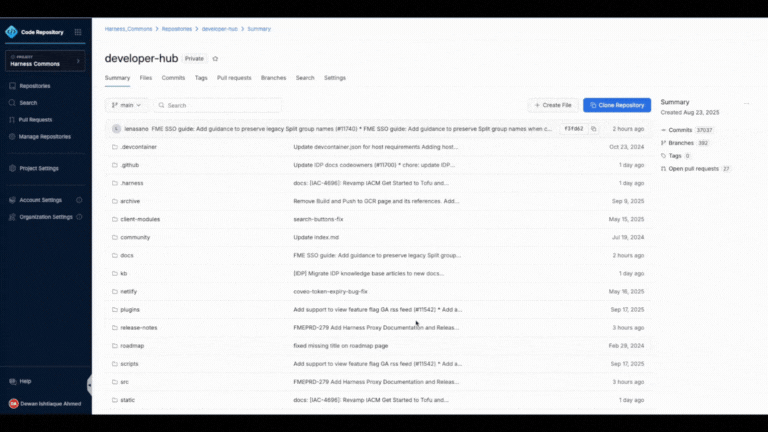768x432 pixels.
Task: Open the netlify folder
Action: pos(129,291)
